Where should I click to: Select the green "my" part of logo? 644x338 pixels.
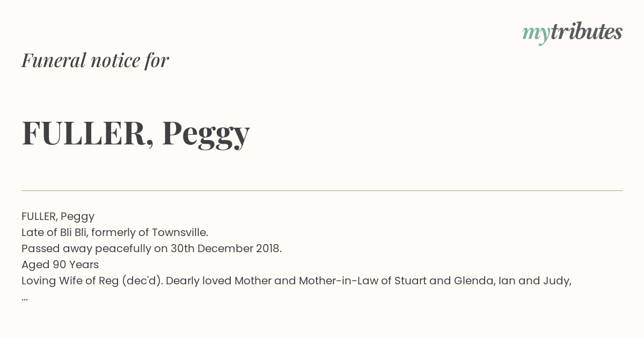536,34
